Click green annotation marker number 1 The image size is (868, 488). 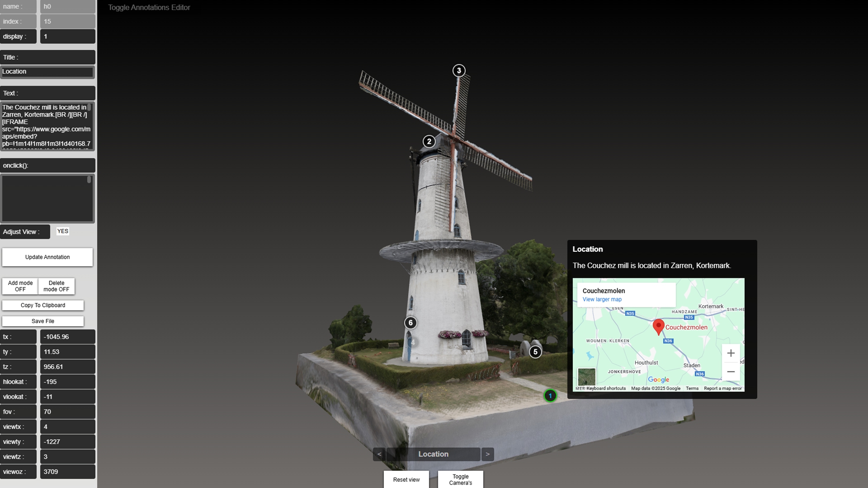point(550,396)
